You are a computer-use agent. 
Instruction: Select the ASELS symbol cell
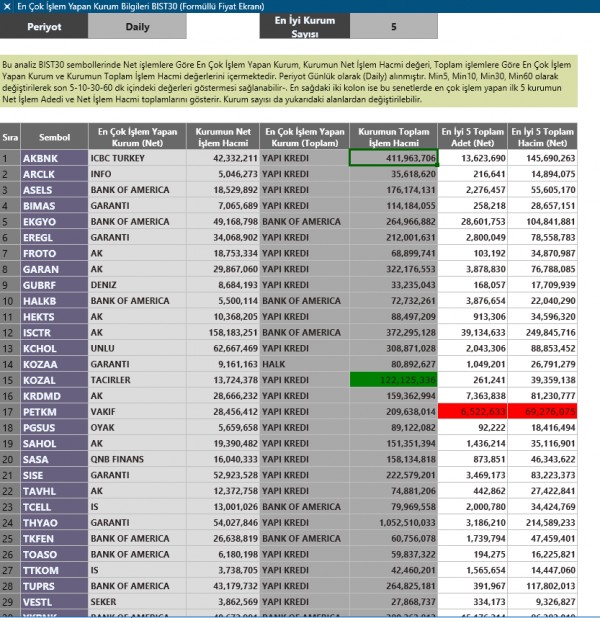[54, 190]
